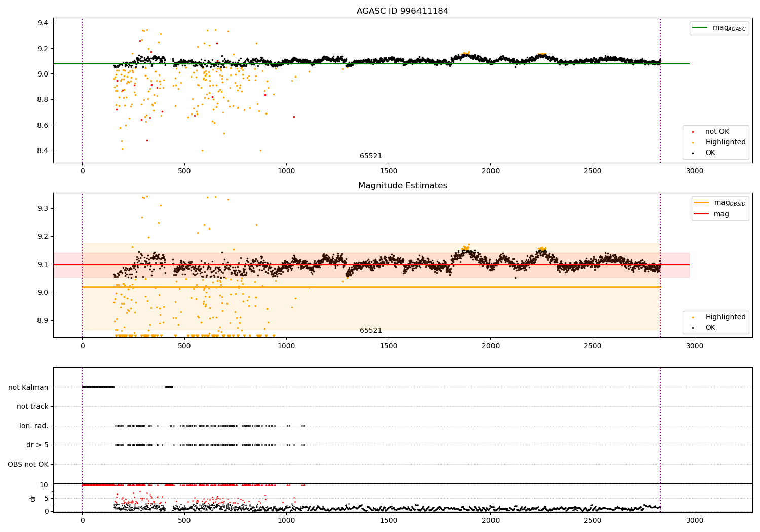Image resolution: width=760 pixels, height=532 pixels.
Task: Click x-axis tick 1500 under Magnitude Estimates plot
Action: pos(389,346)
